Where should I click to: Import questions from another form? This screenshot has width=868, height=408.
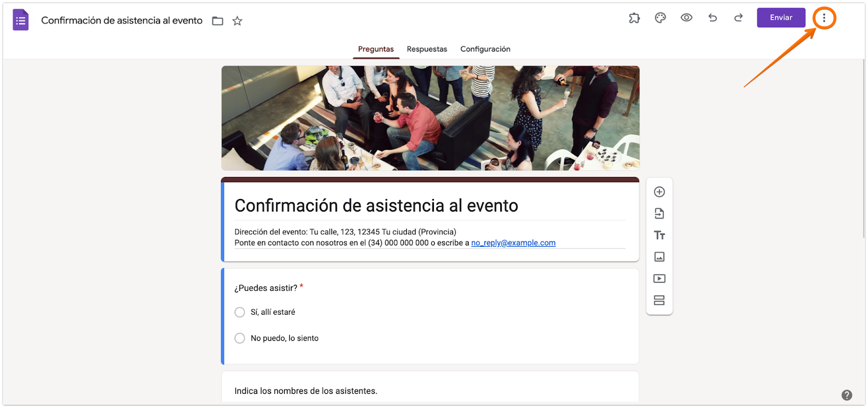pyautogui.click(x=660, y=214)
